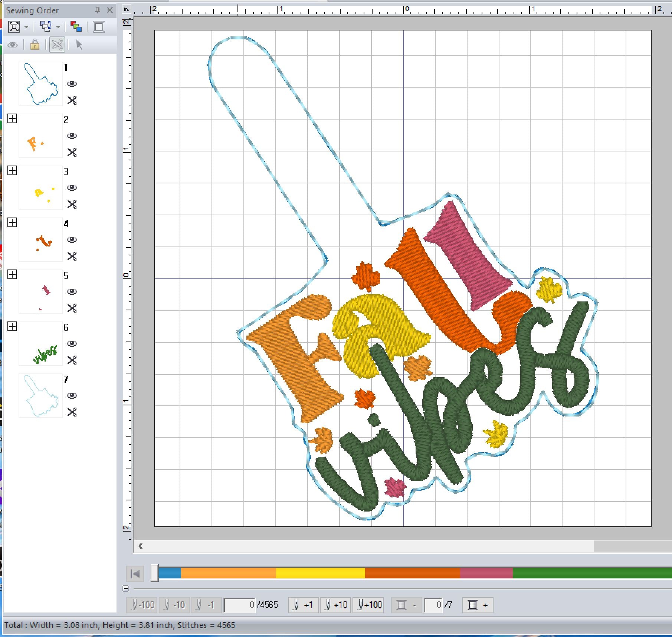The image size is (672, 637).
Task: Open the zoom frame dropdown arrow
Action: [x=26, y=27]
